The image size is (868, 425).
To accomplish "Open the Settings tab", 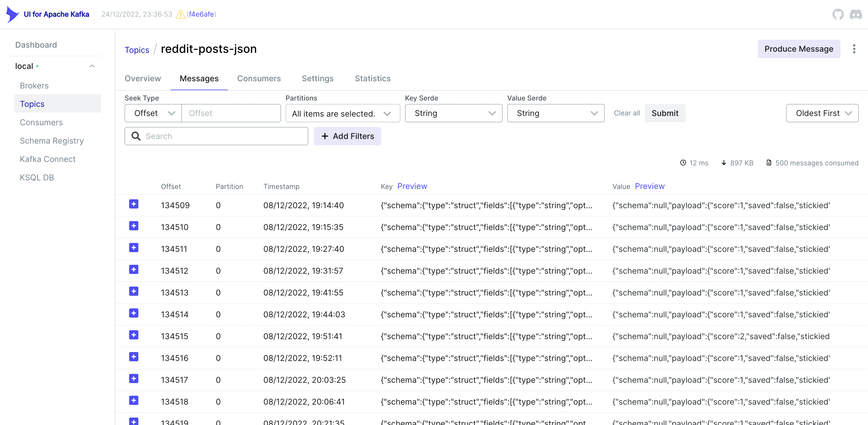I will 317,78.
